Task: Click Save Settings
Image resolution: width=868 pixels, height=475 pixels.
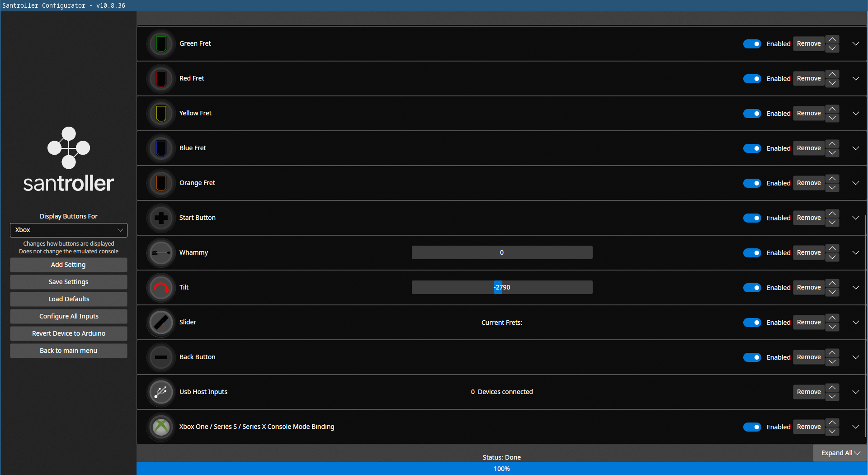Action: coord(69,282)
